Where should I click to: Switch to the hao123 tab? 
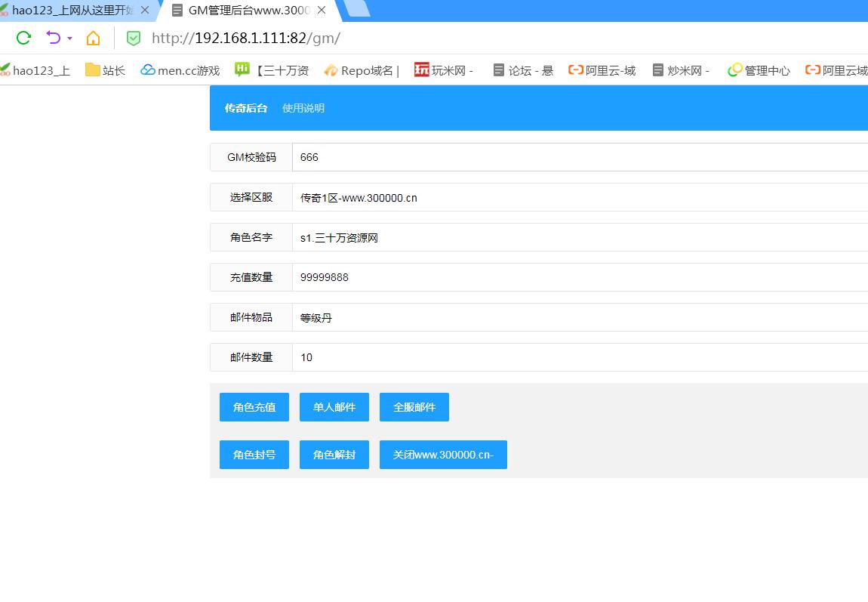(x=68, y=11)
